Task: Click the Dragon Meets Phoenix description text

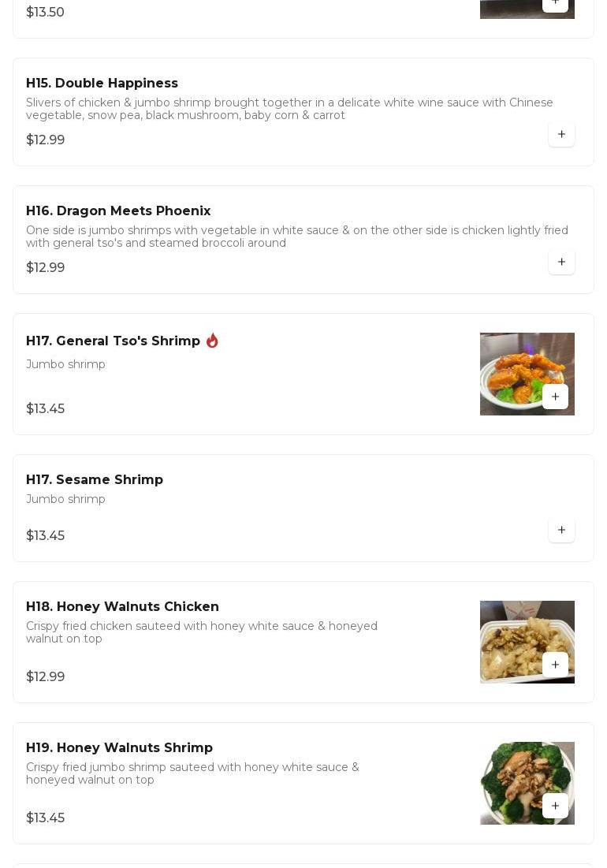Action: pyautogui.click(x=296, y=237)
